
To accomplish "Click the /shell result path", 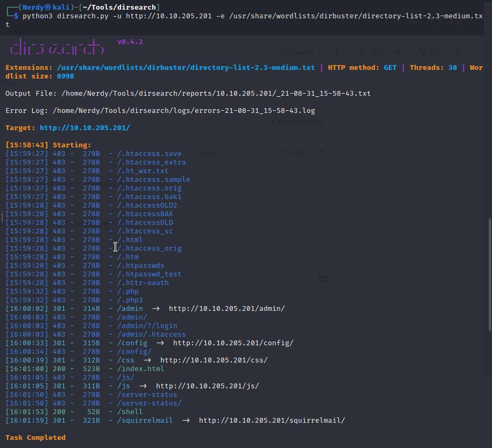I will 130,411.
